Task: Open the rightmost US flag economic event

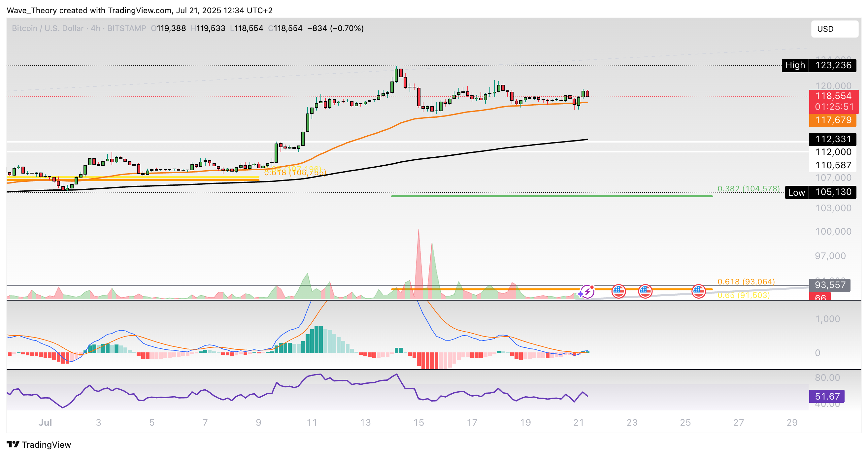Action: point(698,291)
